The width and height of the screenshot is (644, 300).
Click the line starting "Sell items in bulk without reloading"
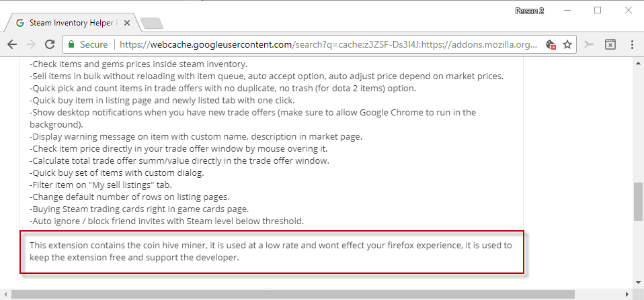[x=267, y=77]
